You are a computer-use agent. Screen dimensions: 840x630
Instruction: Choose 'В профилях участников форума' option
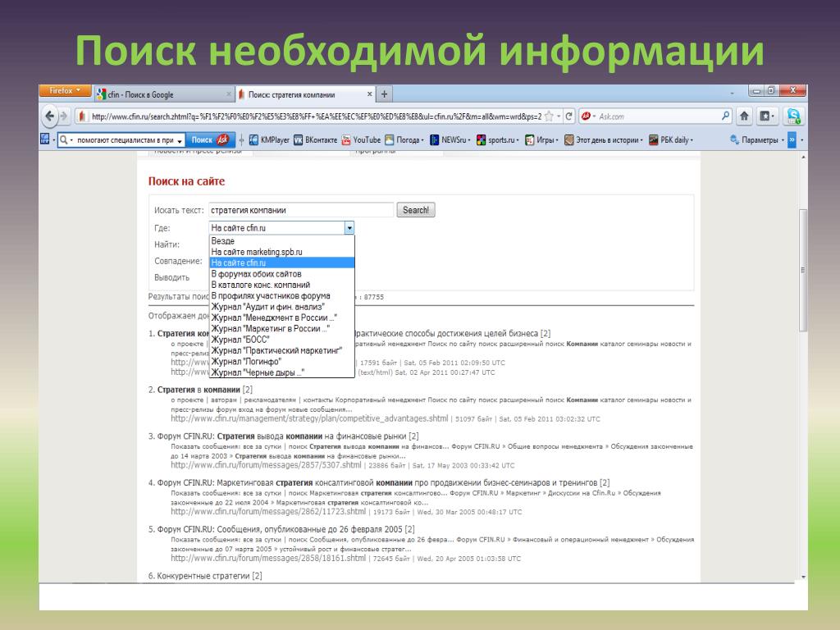pyautogui.click(x=281, y=295)
